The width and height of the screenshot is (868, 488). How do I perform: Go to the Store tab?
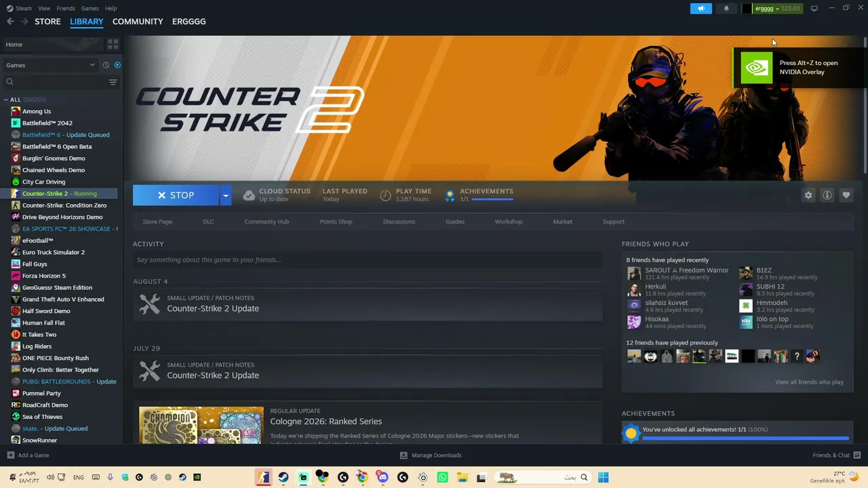(47, 22)
